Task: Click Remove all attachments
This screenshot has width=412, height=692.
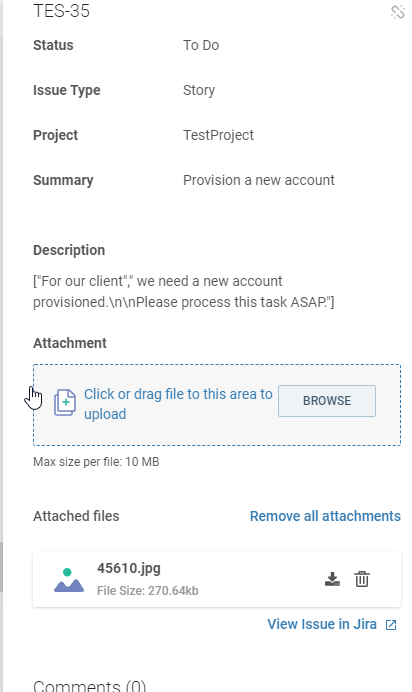Action: [325, 516]
